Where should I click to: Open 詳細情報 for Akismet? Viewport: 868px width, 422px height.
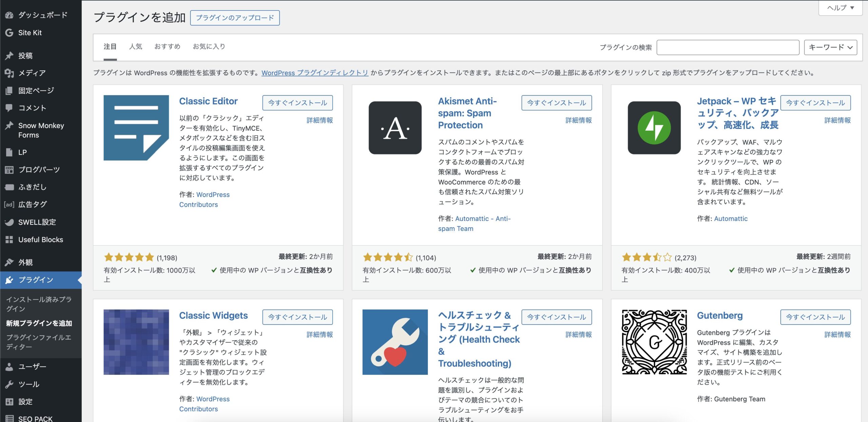(x=579, y=120)
